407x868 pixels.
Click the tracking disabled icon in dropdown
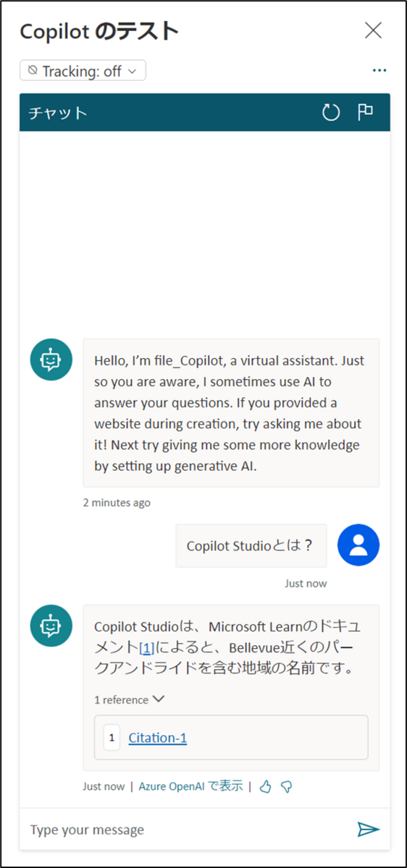pos(33,71)
